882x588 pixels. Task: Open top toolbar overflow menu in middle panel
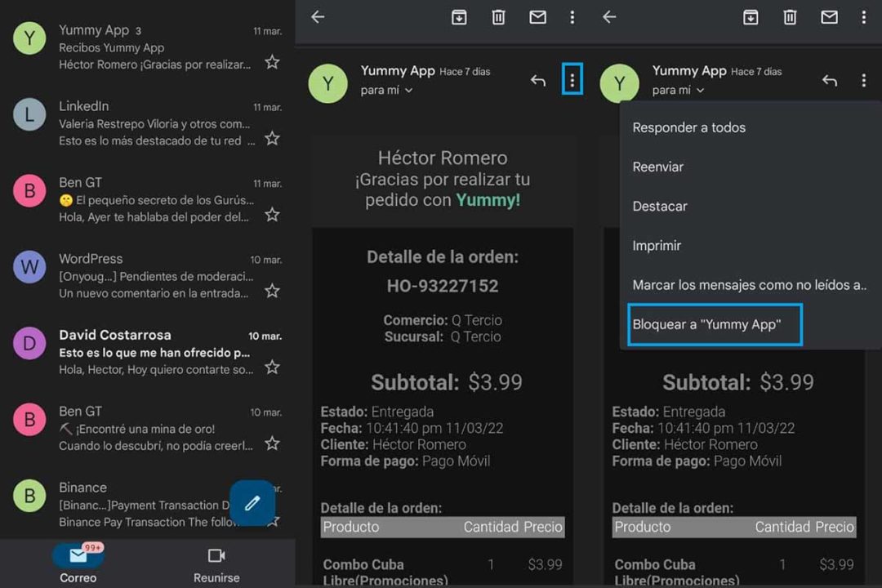click(x=572, y=17)
